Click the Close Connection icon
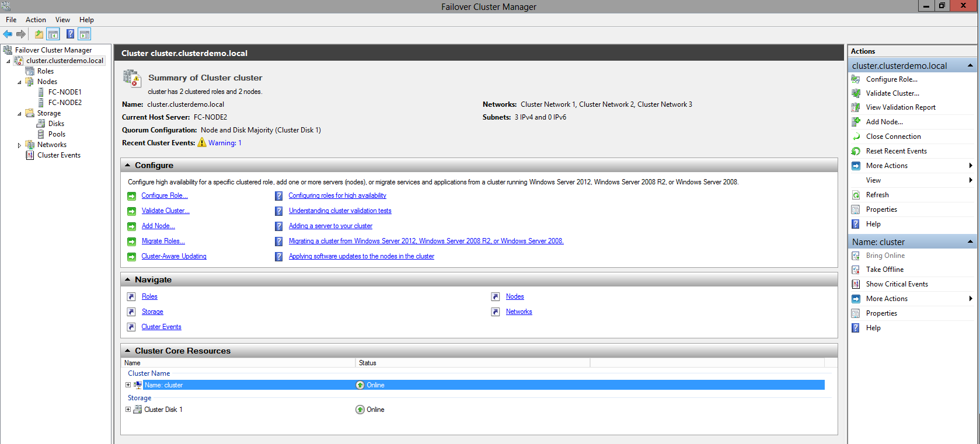The image size is (980, 444). [856, 137]
